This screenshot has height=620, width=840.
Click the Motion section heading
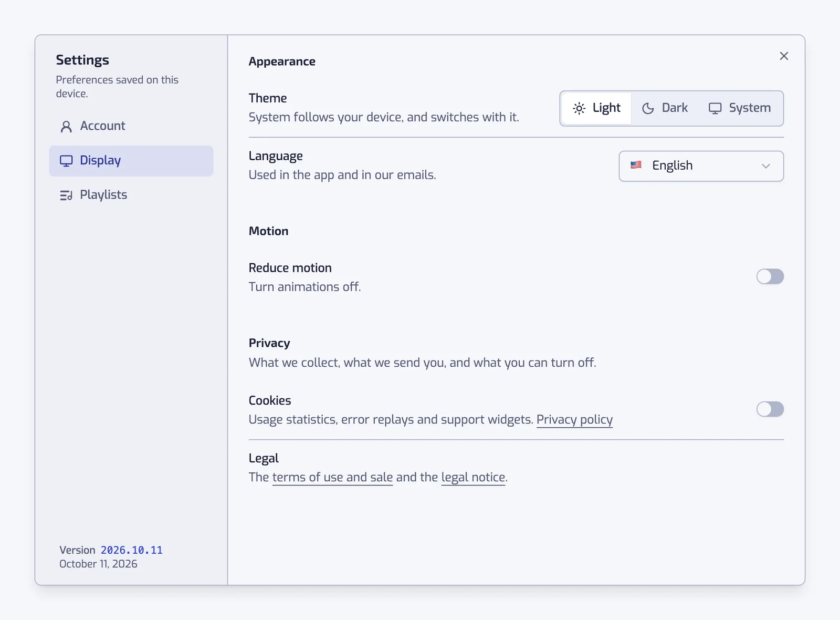click(268, 231)
